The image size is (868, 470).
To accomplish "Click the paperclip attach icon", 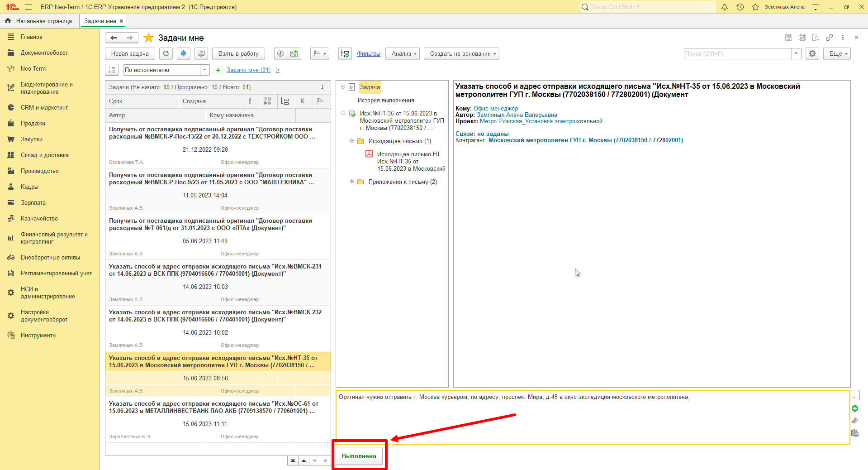I will click(855, 421).
